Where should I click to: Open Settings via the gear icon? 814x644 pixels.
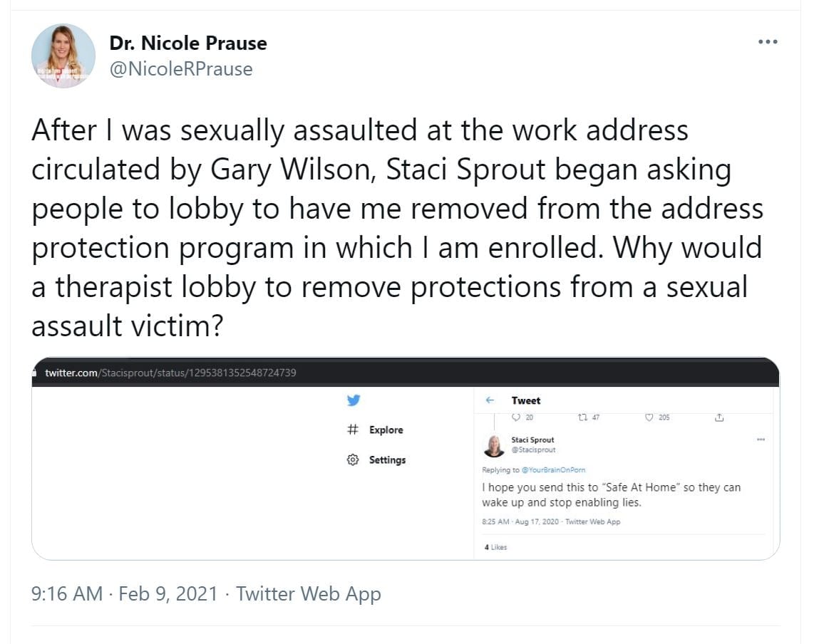pyautogui.click(x=352, y=460)
